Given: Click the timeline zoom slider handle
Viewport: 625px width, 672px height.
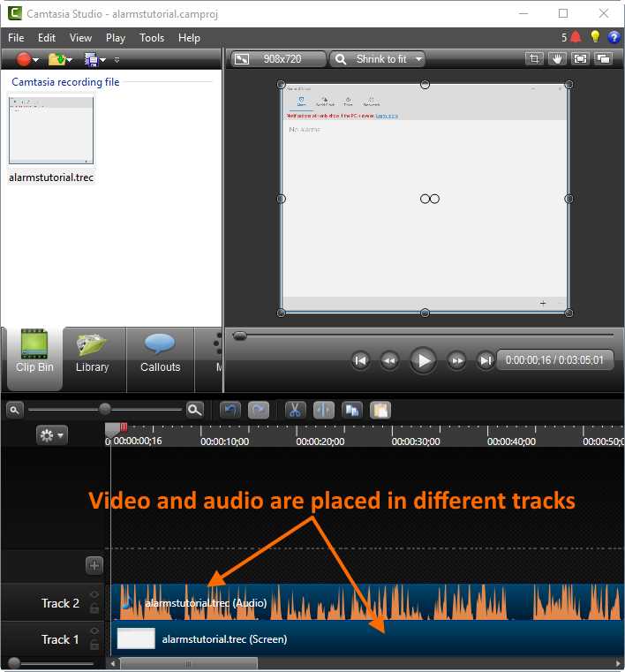Looking at the screenshot, I should [104, 409].
